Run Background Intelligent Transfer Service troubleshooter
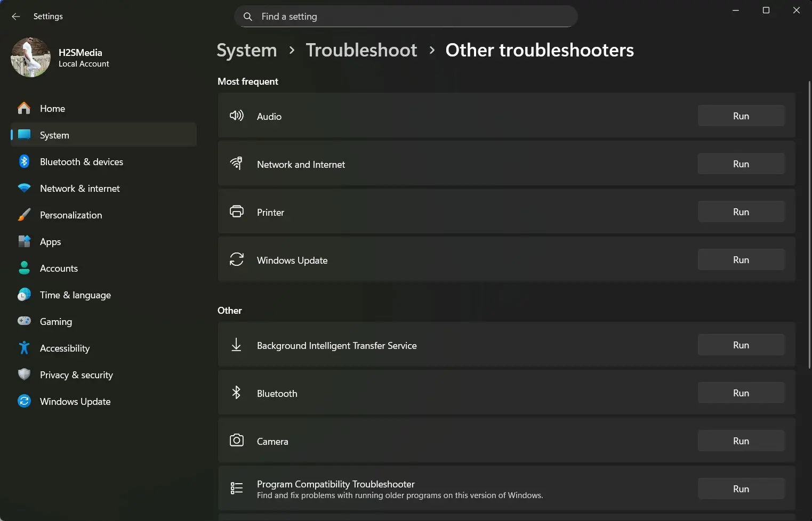 tap(741, 345)
